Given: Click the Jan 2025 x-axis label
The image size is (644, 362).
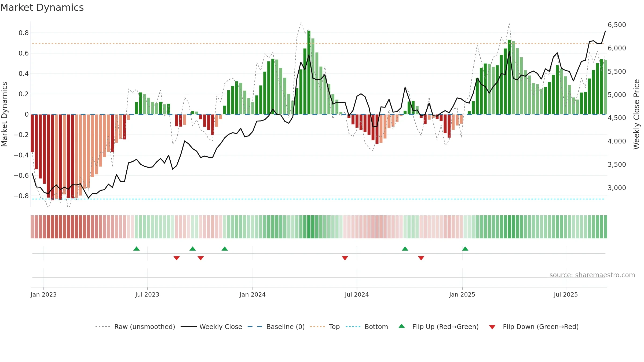Looking at the screenshot, I should click(462, 294).
